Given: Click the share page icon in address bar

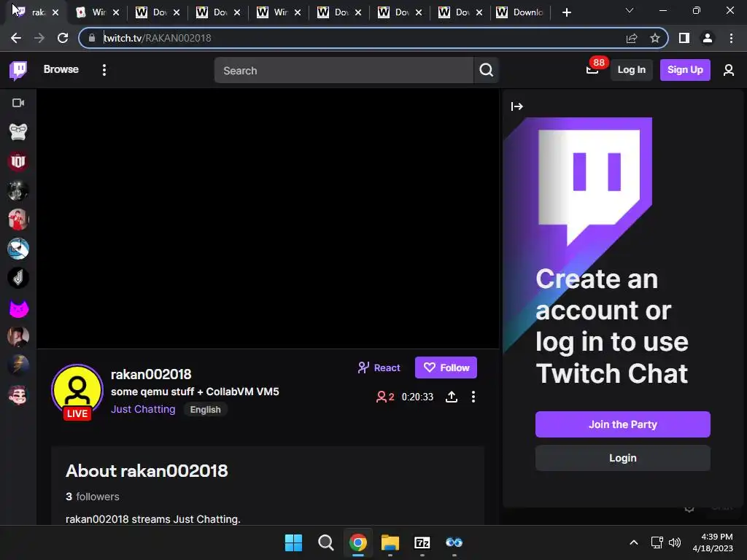Looking at the screenshot, I should 632,38.
